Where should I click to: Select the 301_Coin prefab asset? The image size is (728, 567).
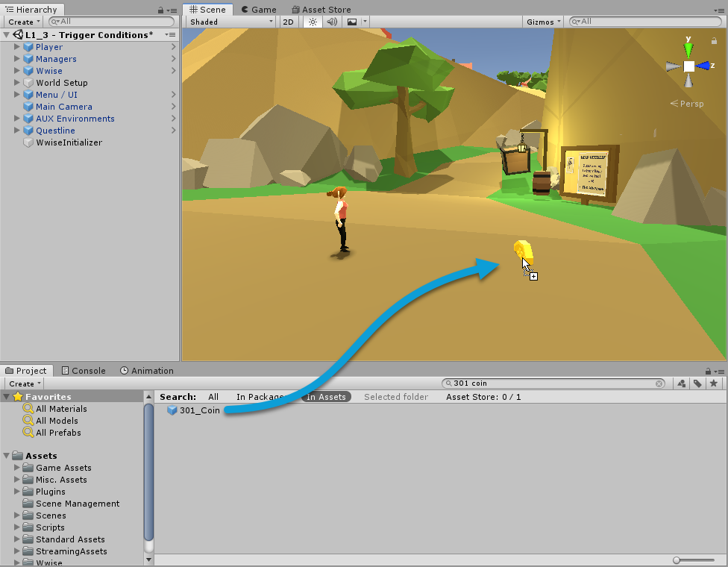click(199, 410)
